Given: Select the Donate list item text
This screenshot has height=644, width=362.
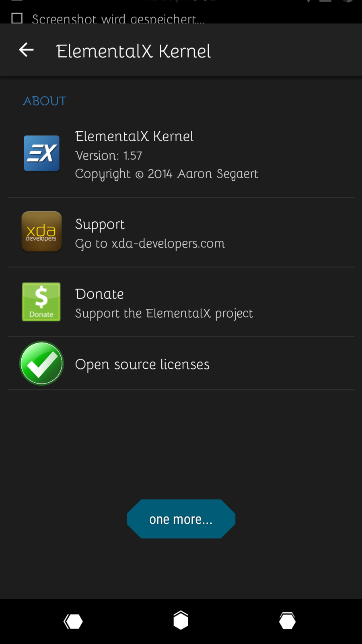Looking at the screenshot, I should point(99,294).
